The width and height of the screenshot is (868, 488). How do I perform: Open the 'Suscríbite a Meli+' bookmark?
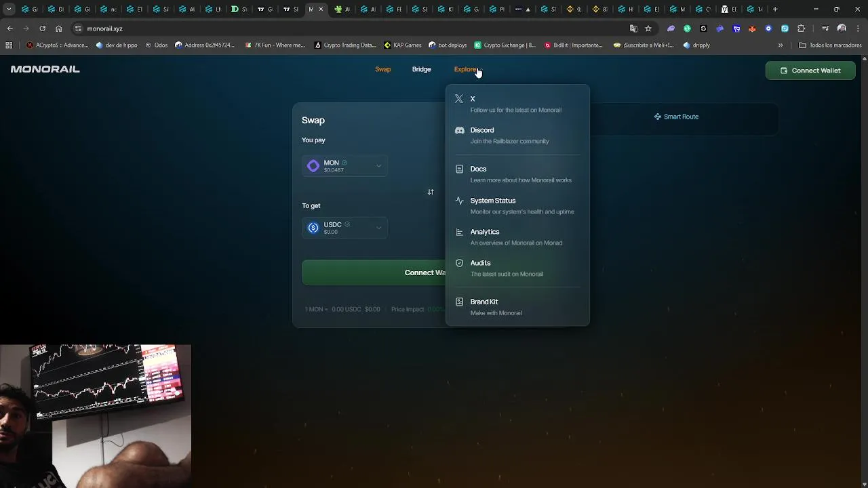tap(644, 45)
